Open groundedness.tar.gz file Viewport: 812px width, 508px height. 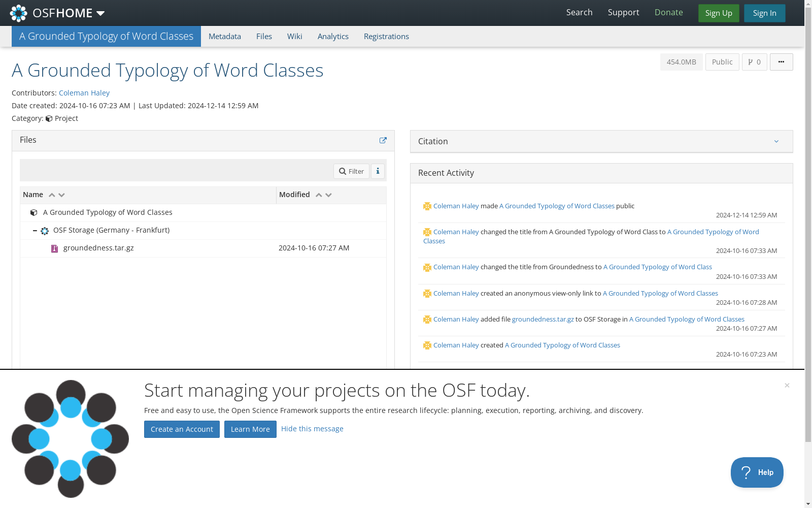click(98, 248)
